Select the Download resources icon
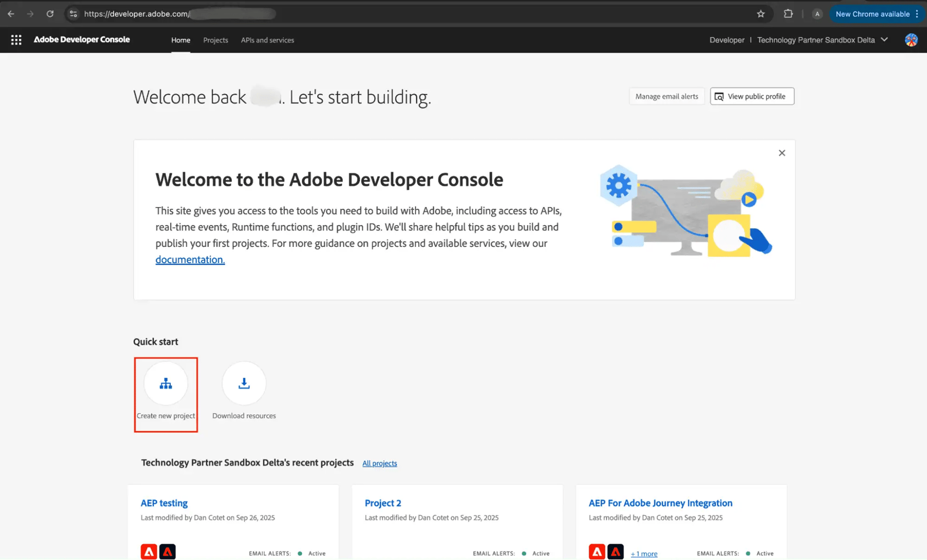Image resolution: width=927 pixels, height=560 pixels. [x=244, y=383]
